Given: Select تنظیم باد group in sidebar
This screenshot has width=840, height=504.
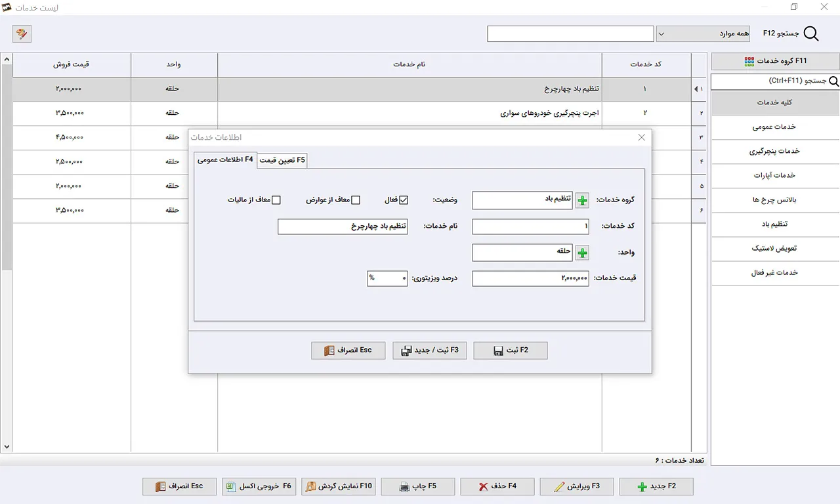Looking at the screenshot, I should click(x=776, y=224).
